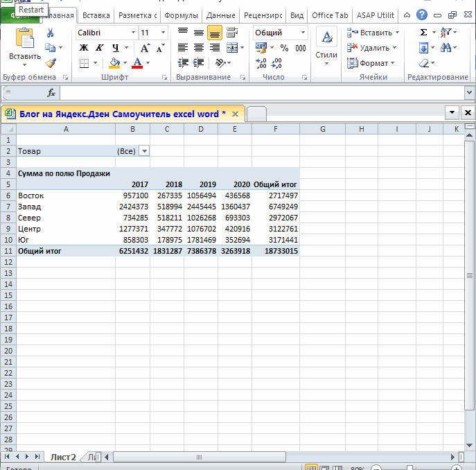Increase decimal places icon
This screenshot has width=476, height=470.
coord(261,63)
